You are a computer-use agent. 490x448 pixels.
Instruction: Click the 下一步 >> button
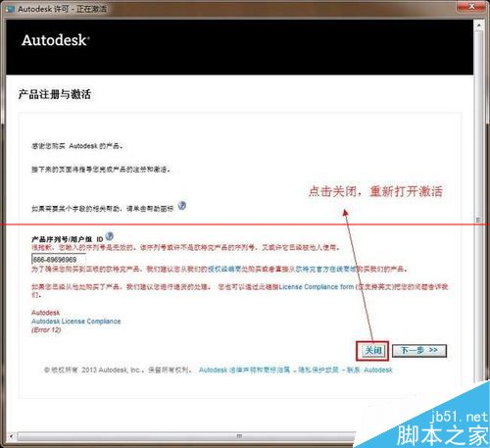(x=419, y=351)
